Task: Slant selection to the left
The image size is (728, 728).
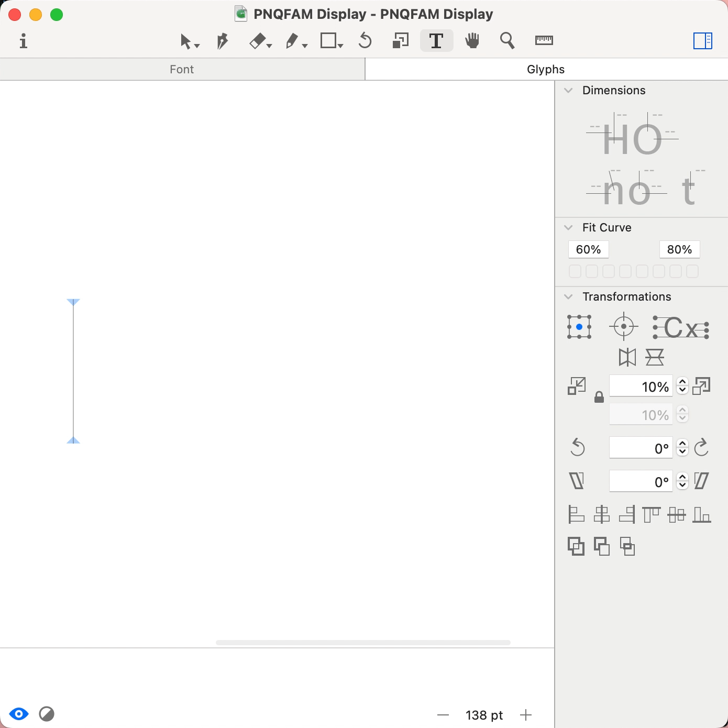Action: (577, 481)
